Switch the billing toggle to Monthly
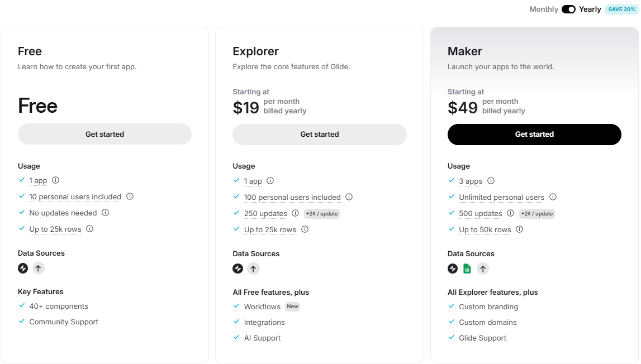Screen dimensions: 641x364 pyautogui.click(x=568, y=9)
